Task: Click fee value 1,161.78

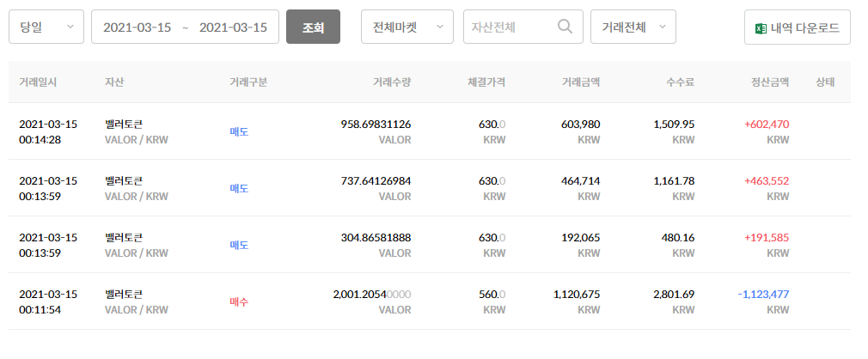Action: pos(675,180)
